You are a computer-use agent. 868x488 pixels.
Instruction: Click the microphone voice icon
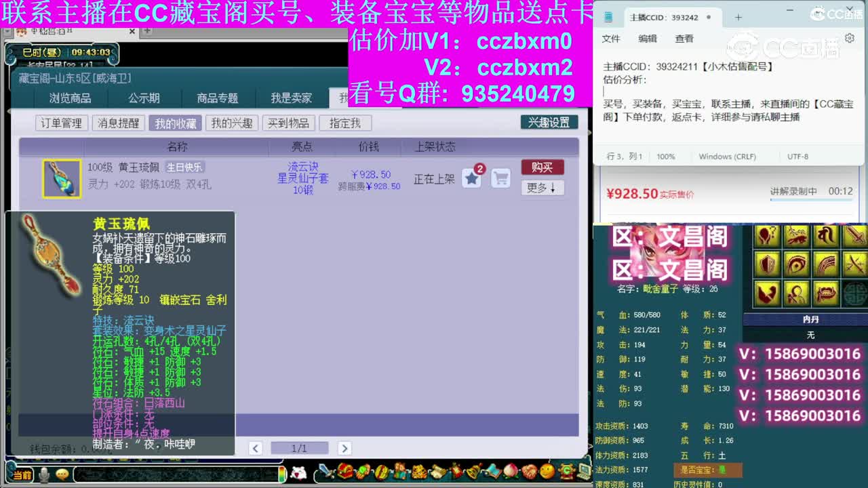click(x=44, y=475)
